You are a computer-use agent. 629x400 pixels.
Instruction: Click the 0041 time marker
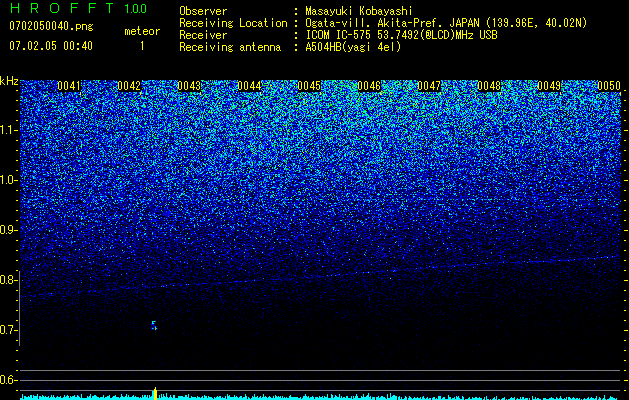coord(69,86)
